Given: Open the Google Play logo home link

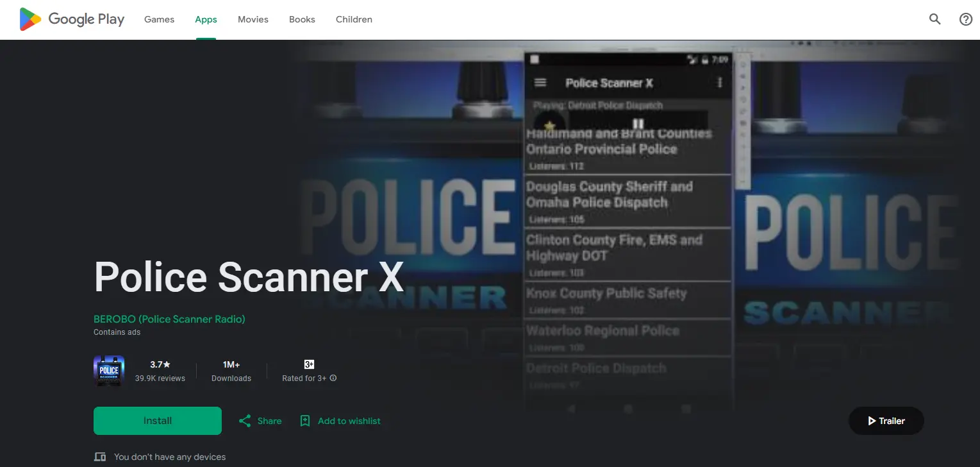Looking at the screenshot, I should pos(72,19).
